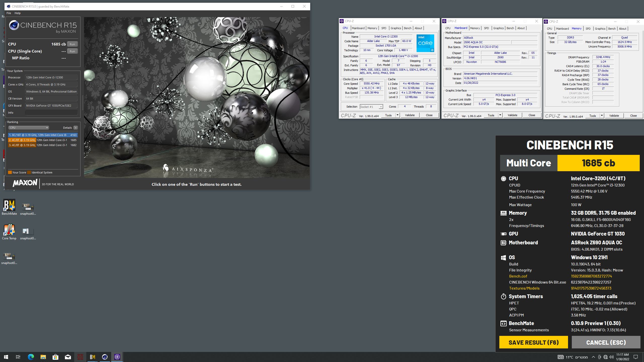Open Mail app from taskbar
The height and width of the screenshot is (362, 644).
[68, 357]
